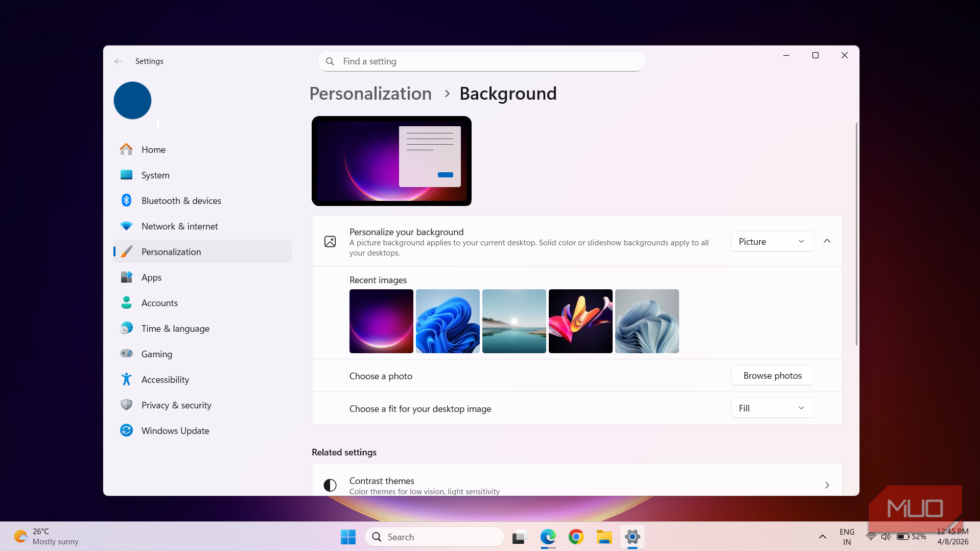This screenshot has width=980, height=551.
Task: Click the Find a setting search box
Action: (x=481, y=61)
